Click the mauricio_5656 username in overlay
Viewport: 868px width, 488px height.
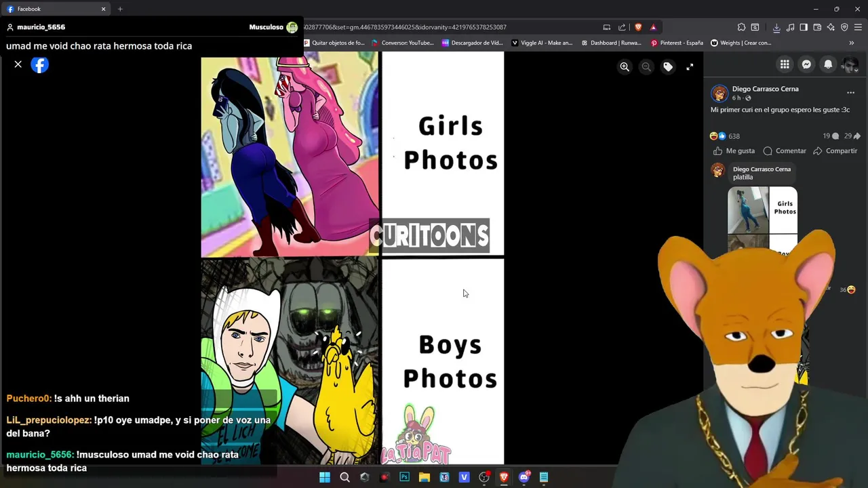coord(41,27)
